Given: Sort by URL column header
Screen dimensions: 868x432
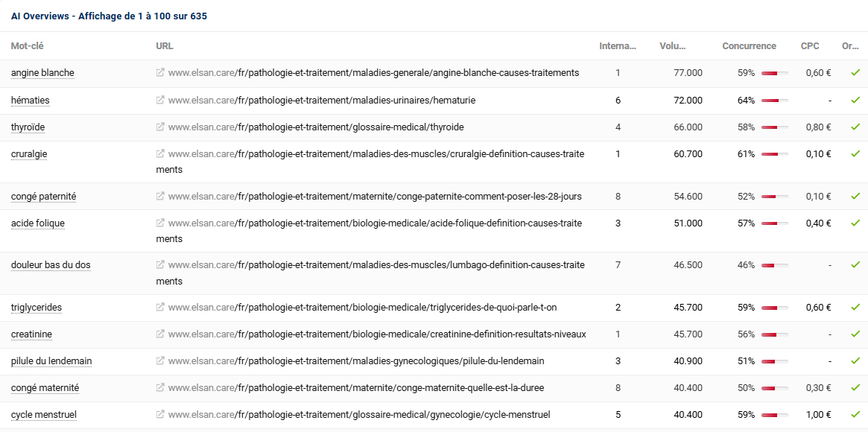Looking at the screenshot, I should click(x=165, y=46).
